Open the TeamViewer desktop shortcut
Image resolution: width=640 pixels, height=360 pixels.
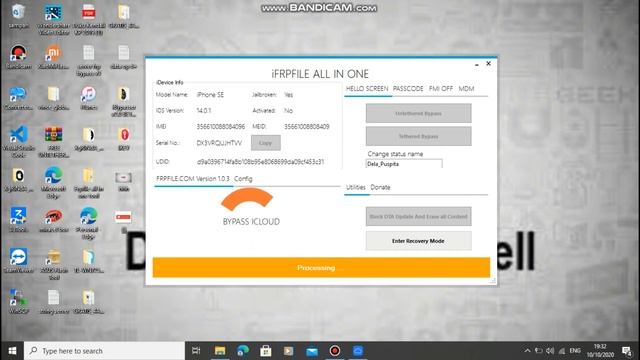[x=18, y=261]
